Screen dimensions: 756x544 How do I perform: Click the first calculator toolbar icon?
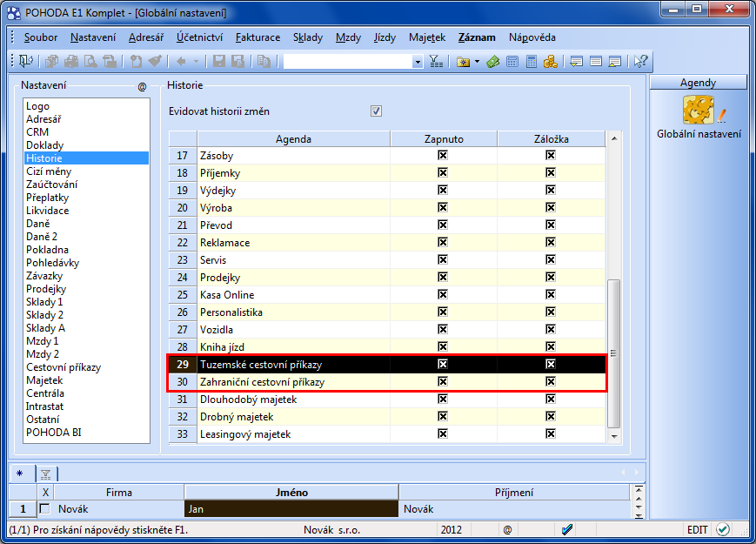512,61
